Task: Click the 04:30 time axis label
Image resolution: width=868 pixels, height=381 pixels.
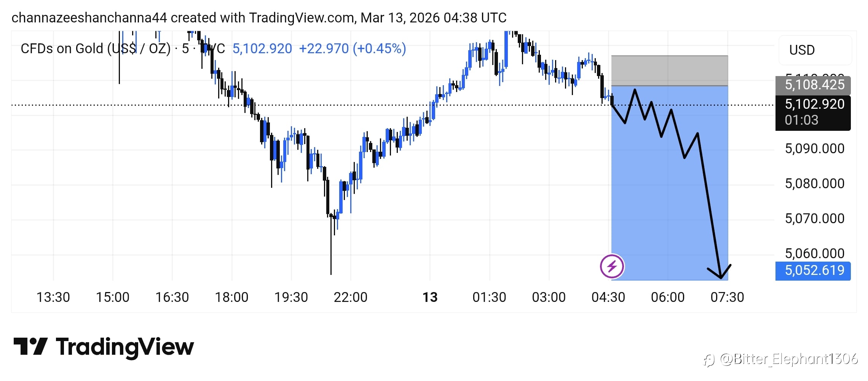Action: coord(608,297)
